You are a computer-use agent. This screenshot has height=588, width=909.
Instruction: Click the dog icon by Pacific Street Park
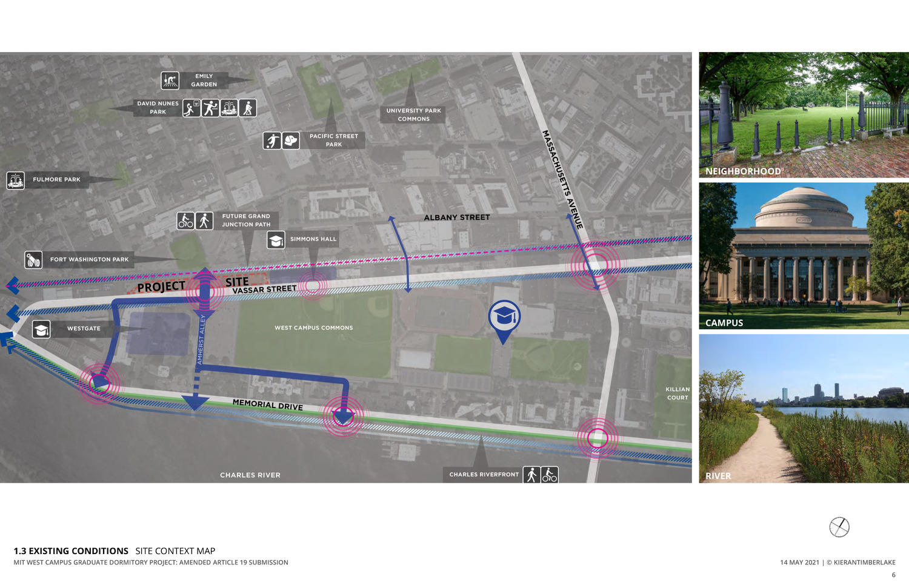tap(291, 140)
